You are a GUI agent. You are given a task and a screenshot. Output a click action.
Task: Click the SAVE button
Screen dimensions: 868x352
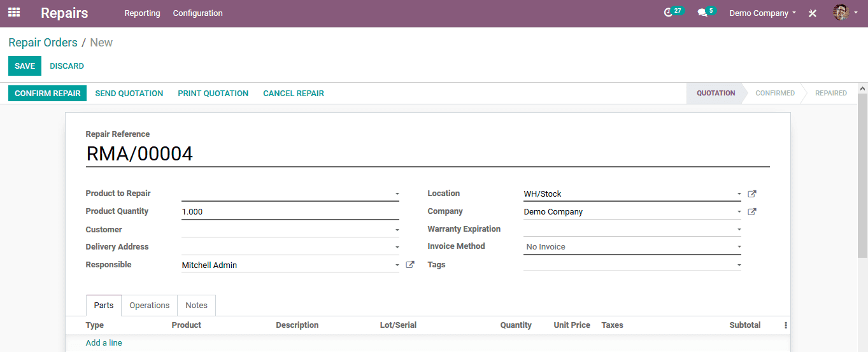(x=25, y=66)
